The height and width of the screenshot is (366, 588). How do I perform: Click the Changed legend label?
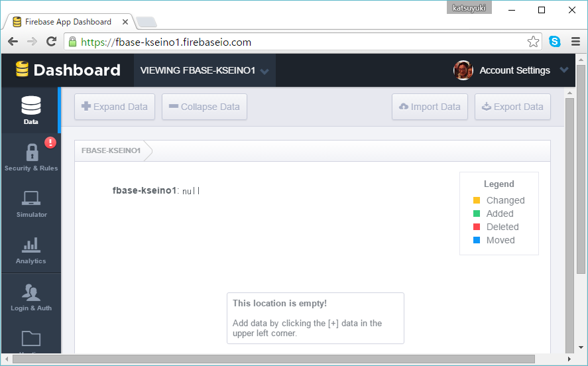pyautogui.click(x=506, y=200)
